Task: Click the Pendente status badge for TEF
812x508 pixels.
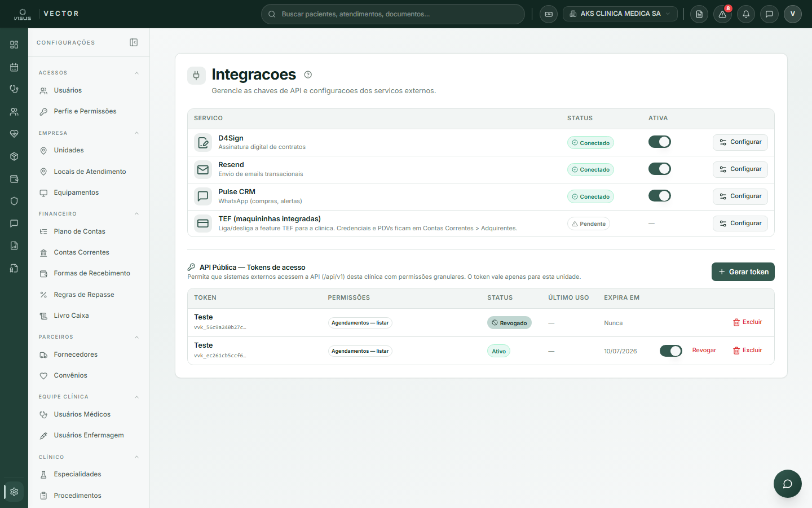Action: pyautogui.click(x=589, y=224)
